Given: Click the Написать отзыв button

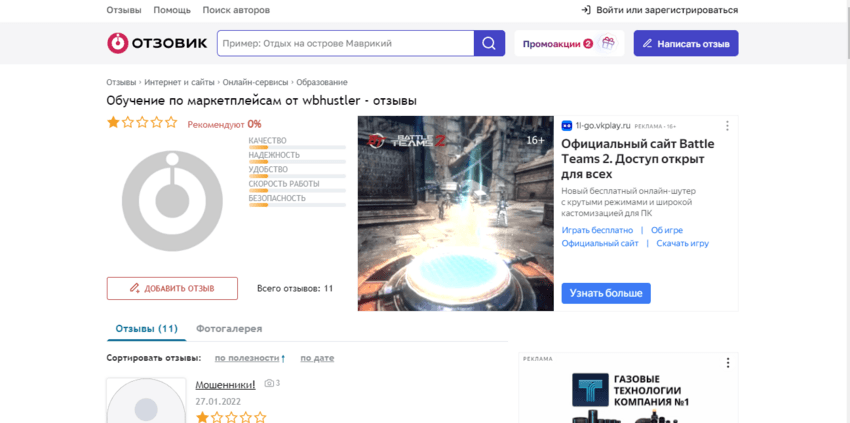Looking at the screenshot, I should click(x=686, y=43).
